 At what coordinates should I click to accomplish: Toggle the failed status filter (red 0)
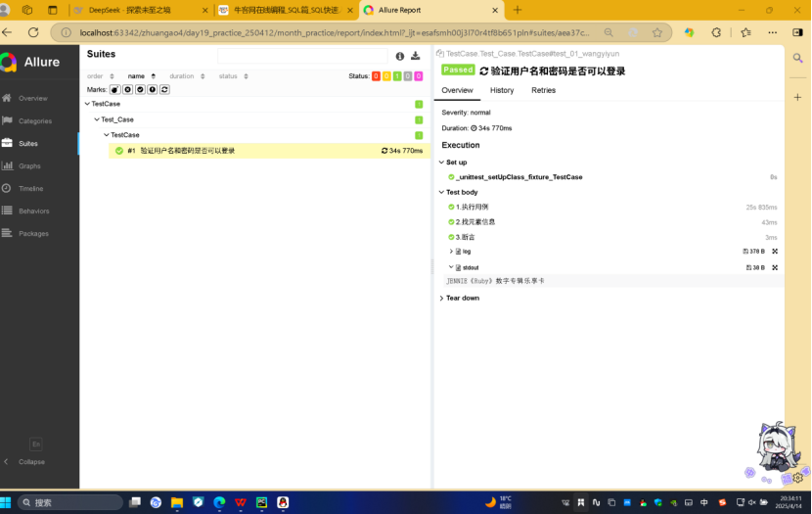click(x=376, y=76)
